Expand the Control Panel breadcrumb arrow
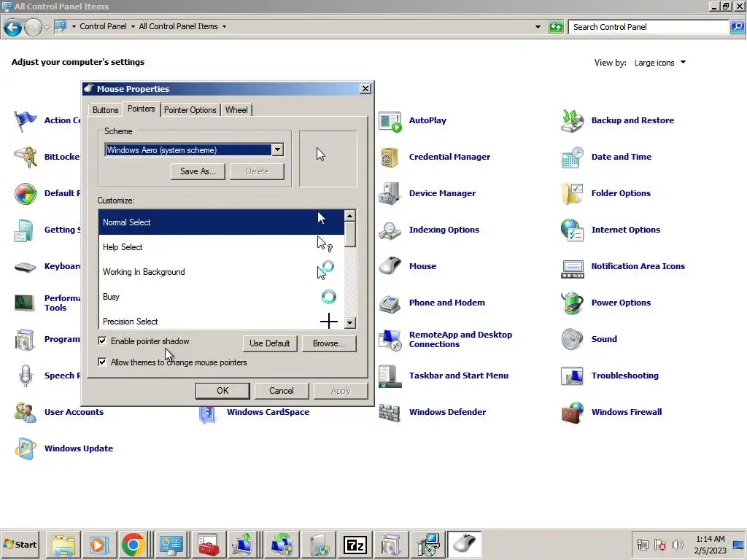 pos(133,27)
